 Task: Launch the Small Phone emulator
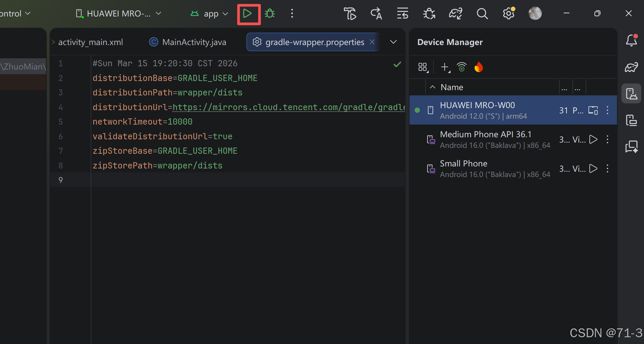point(593,168)
